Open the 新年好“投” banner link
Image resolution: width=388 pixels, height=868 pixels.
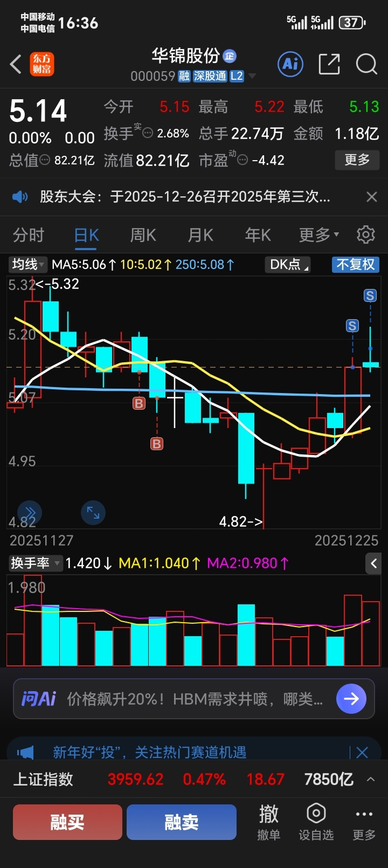(149, 752)
